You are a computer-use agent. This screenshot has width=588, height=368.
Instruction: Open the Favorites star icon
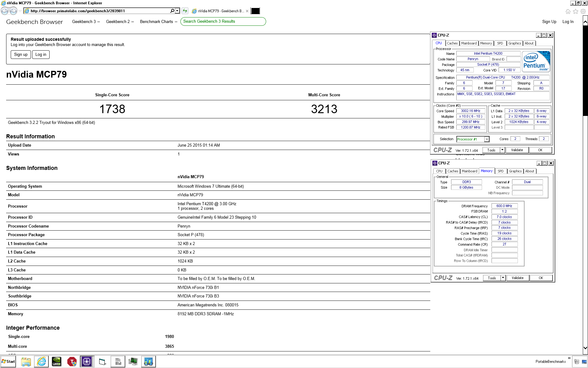575,11
